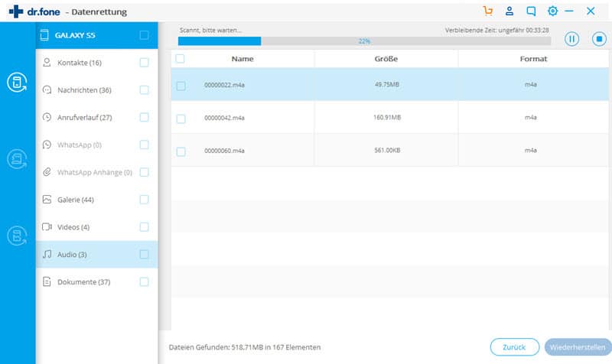Pause the scan
Image resolution: width=612 pixels, height=364 pixels.
(571, 39)
